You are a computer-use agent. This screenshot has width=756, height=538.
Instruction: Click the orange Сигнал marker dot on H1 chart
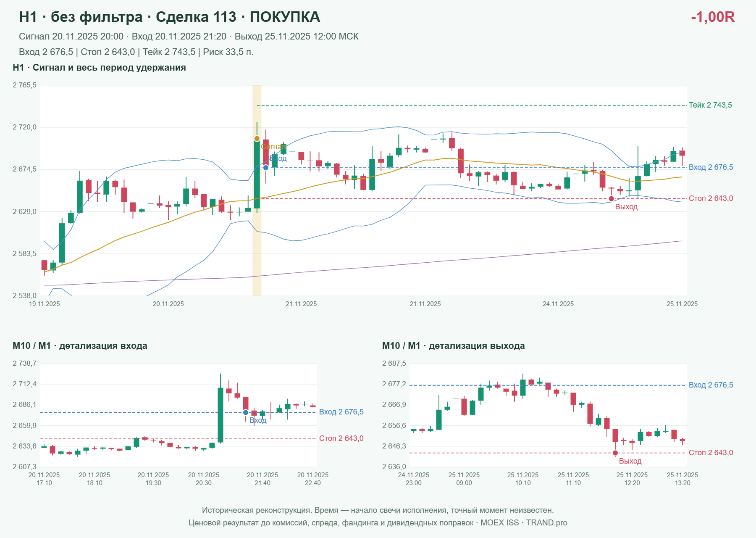pyautogui.click(x=257, y=139)
